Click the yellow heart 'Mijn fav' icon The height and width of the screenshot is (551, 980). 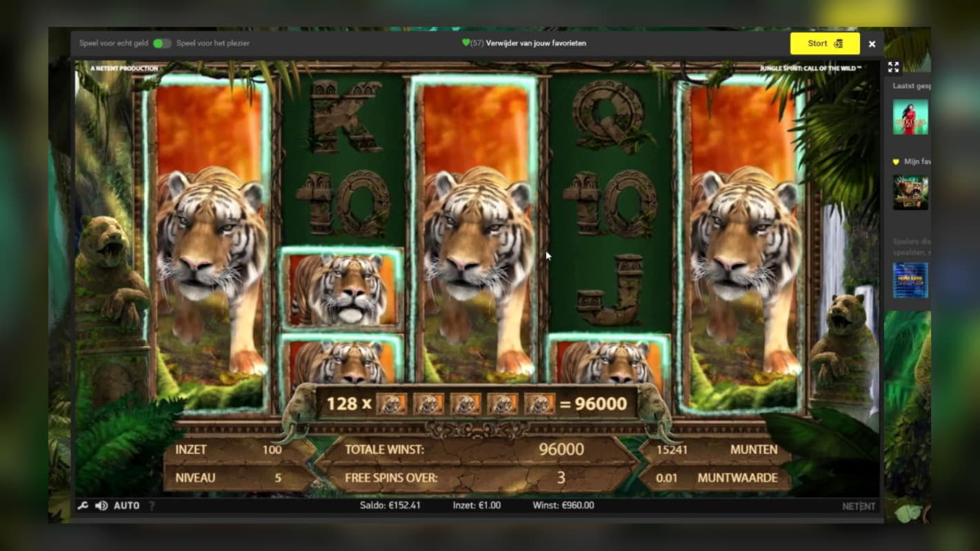point(896,162)
